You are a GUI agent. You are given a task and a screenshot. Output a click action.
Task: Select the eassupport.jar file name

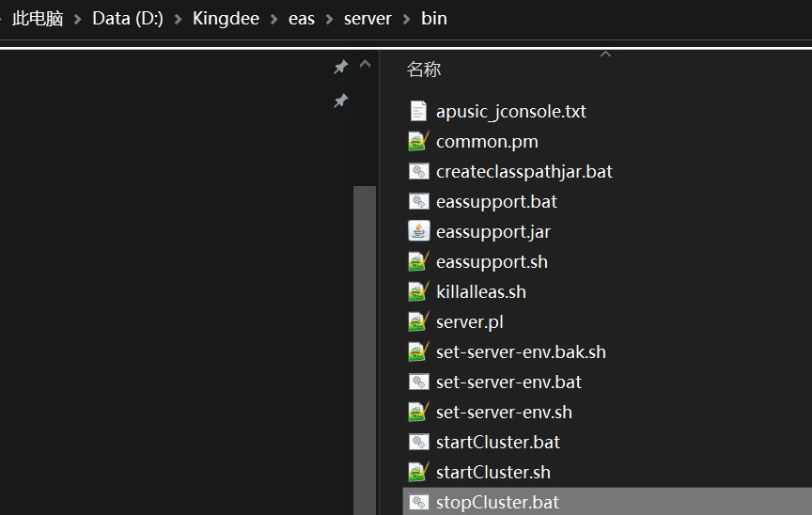[493, 232]
